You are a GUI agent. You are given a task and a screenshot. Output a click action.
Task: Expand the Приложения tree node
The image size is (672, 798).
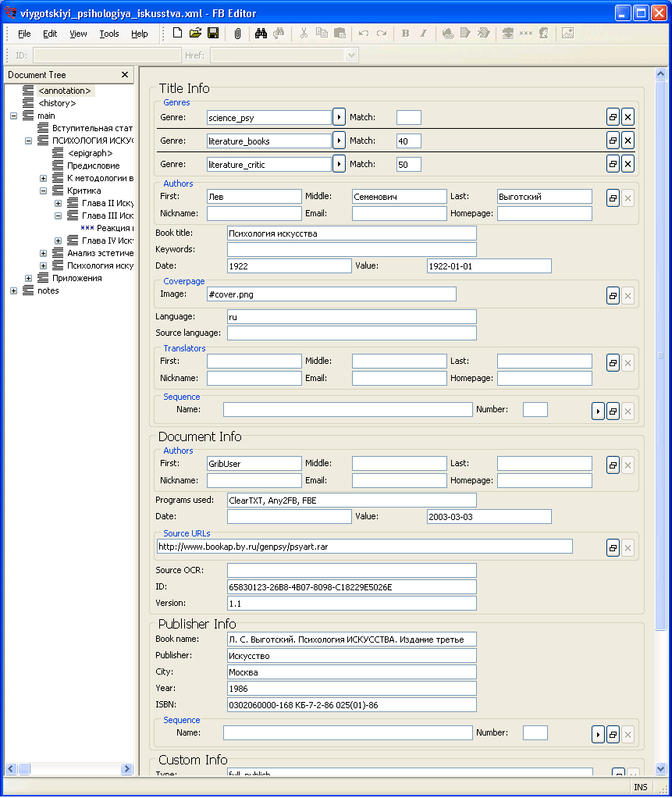point(28,279)
